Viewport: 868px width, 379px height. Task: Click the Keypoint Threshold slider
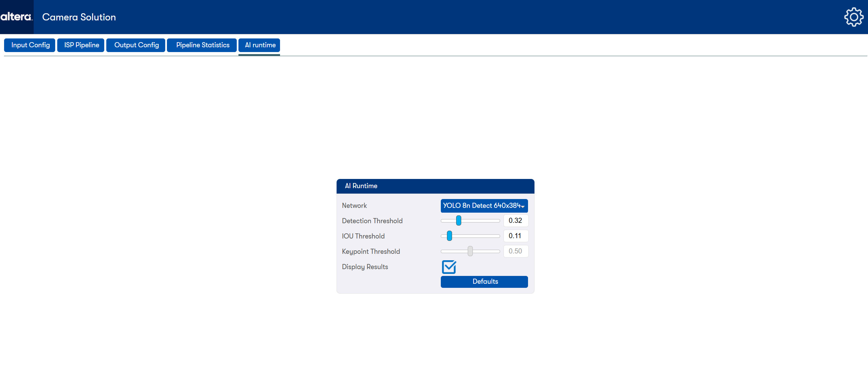[x=470, y=251]
